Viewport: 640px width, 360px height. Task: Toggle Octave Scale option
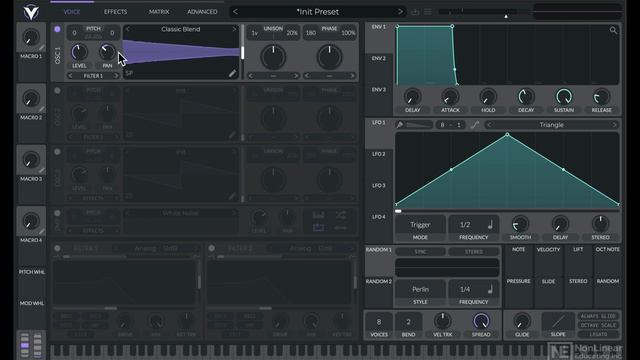coord(598,325)
